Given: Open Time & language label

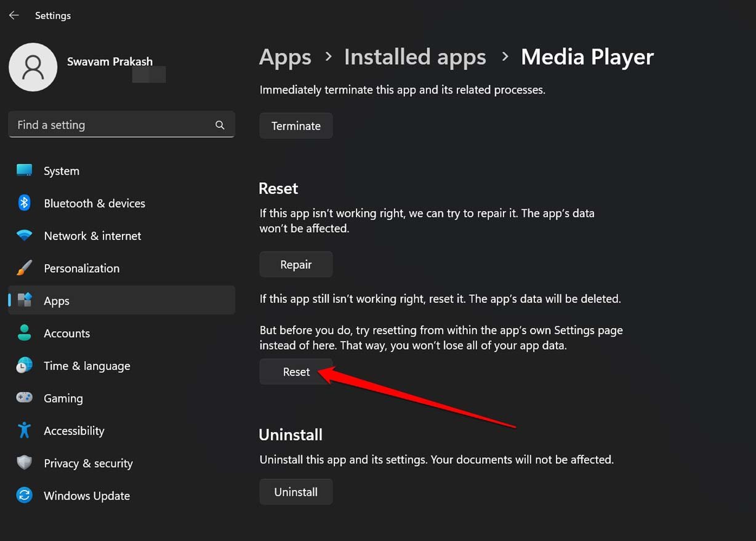Looking at the screenshot, I should click(x=87, y=366).
